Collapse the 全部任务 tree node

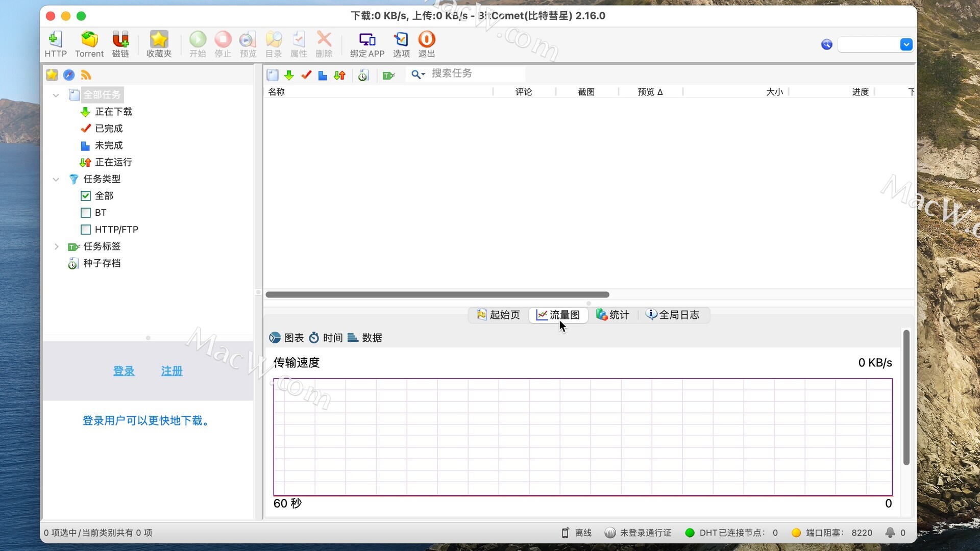[x=56, y=95]
